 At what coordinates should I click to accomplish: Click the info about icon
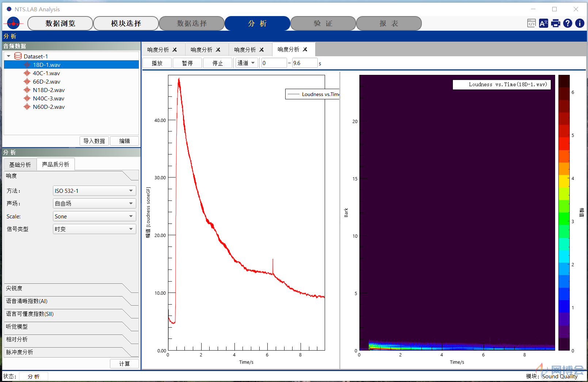(x=580, y=23)
